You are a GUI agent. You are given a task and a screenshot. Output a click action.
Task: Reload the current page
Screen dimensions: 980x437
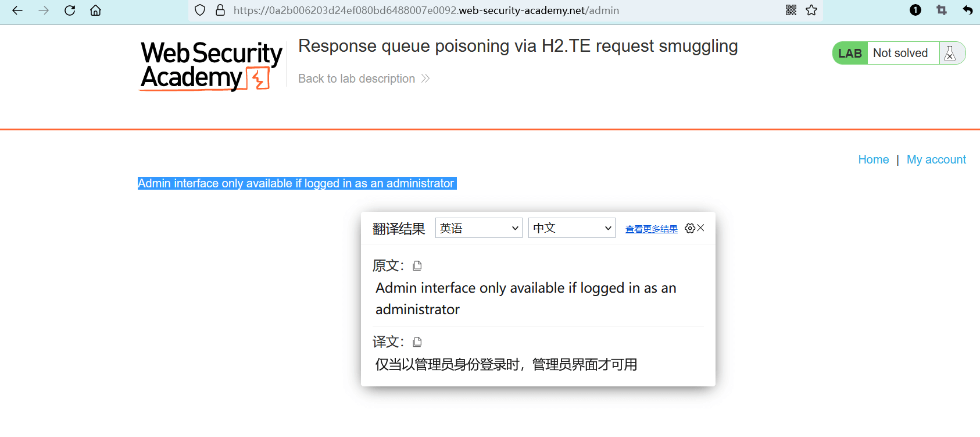tap(70, 10)
